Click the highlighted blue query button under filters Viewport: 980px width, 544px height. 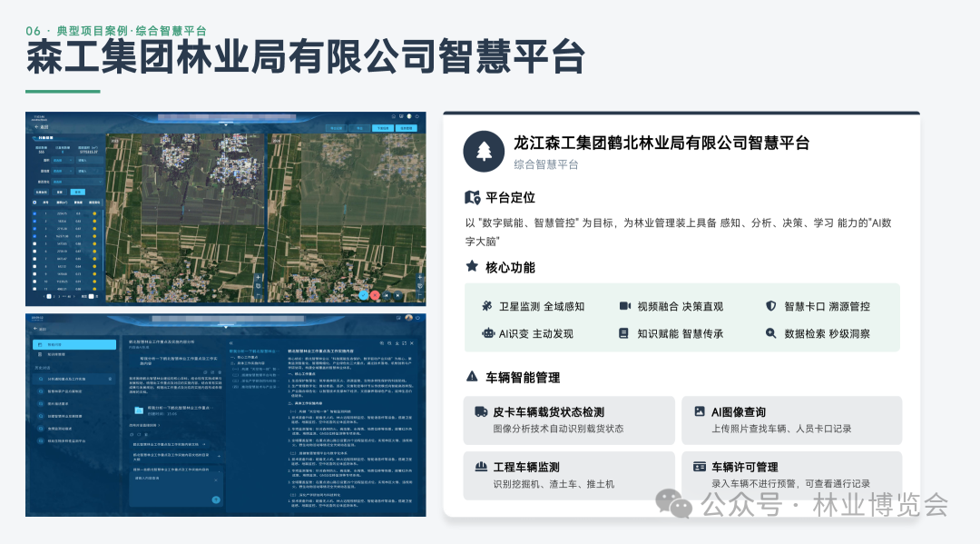coord(78,192)
